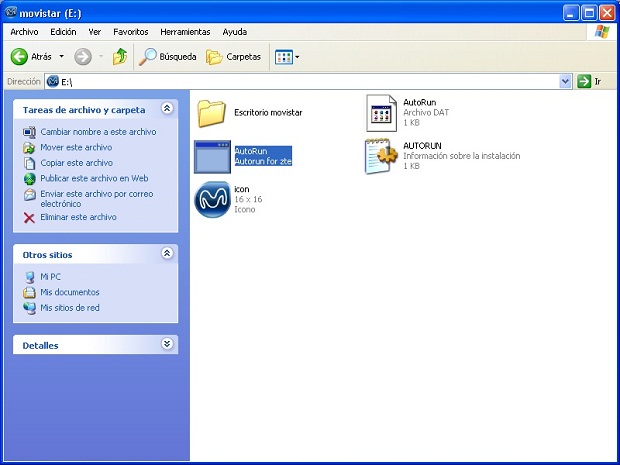Click the copy pages icon beside Copiar
The width and height of the screenshot is (620, 465).
[x=29, y=163]
